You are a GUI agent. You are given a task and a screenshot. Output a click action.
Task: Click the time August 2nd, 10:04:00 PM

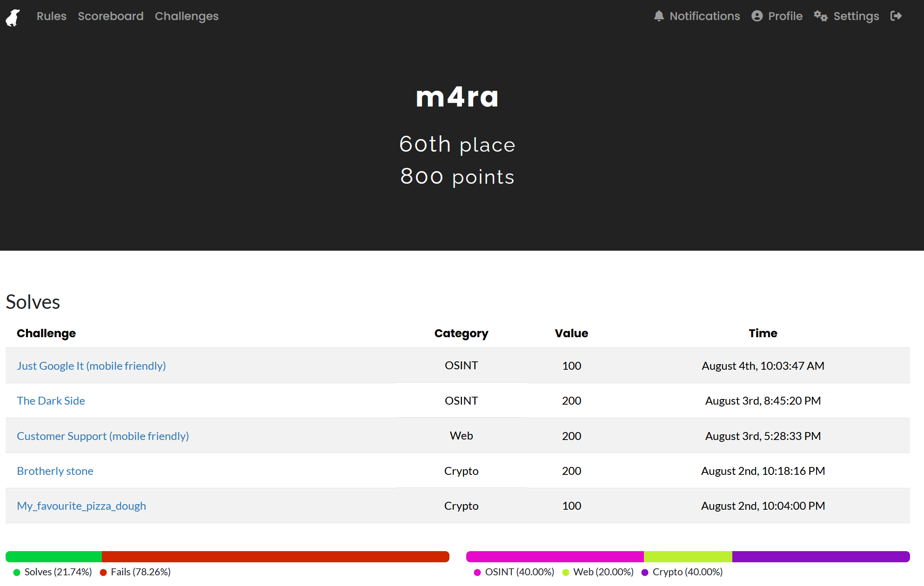click(763, 506)
